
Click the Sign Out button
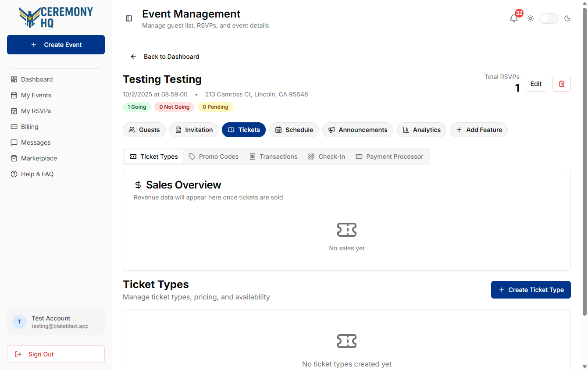coord(56,354)
